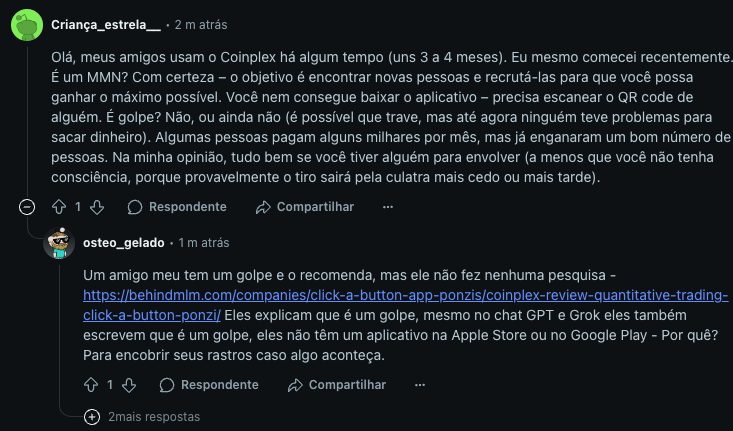
Task: Open more options on osteo_gelado reply
Action: coord(420,385)
